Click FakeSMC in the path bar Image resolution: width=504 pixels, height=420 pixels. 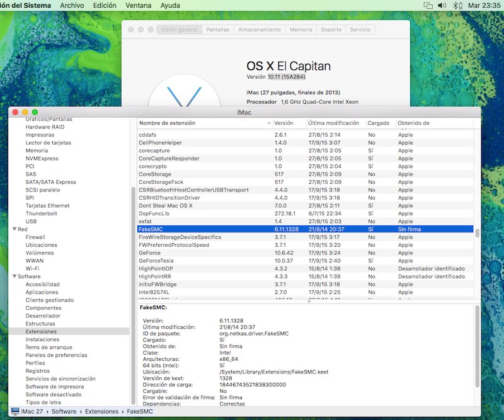[139, 411]
